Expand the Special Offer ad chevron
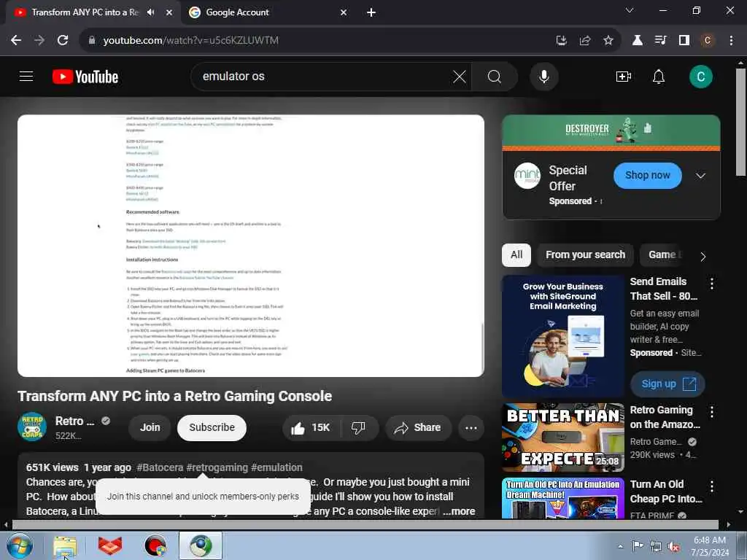747x560 pixels. point(700,176)
